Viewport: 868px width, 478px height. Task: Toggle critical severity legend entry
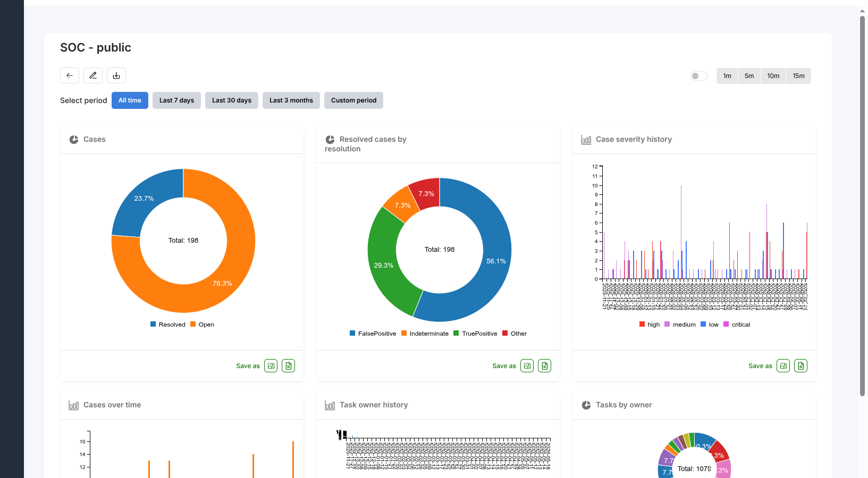737,325
